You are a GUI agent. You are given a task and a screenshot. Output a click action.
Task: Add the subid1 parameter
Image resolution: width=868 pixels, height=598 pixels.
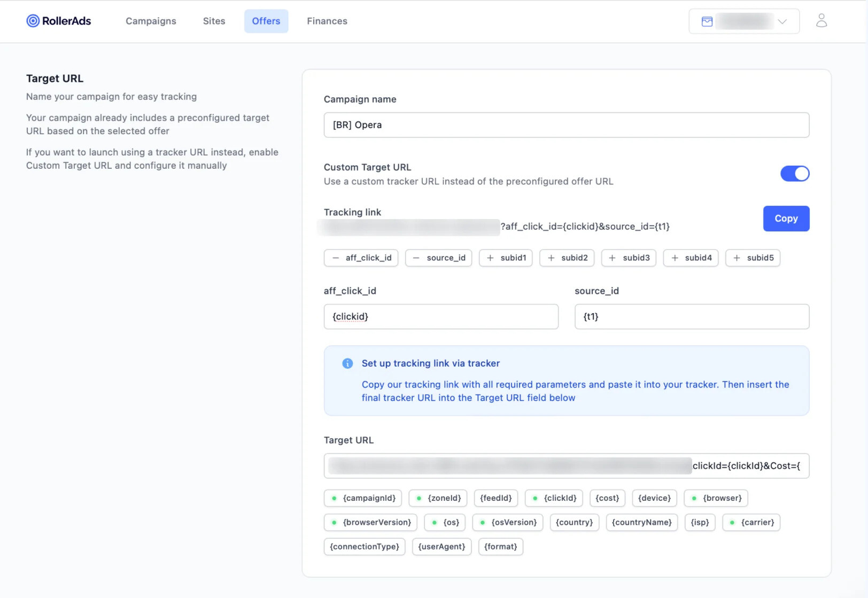tap(506, 258)
